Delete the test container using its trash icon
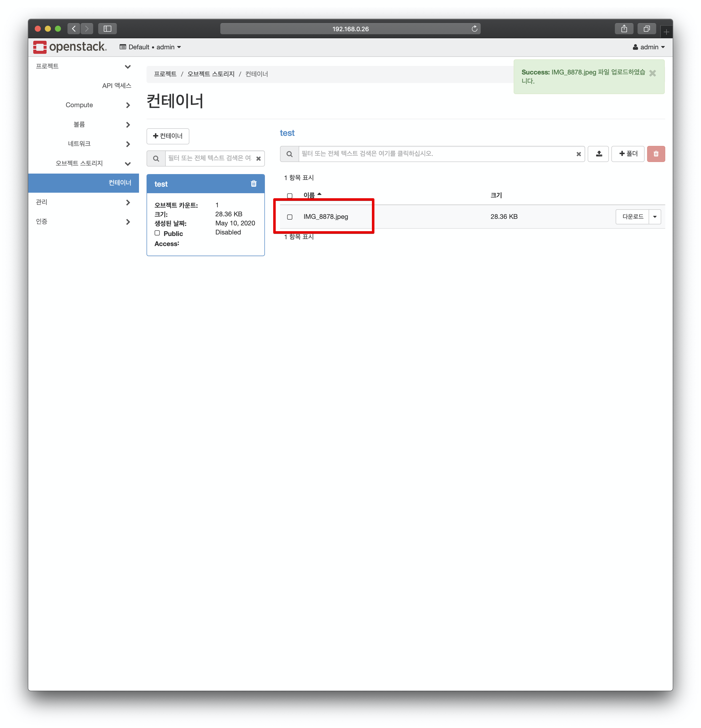The image size is (701, 728). 254,183
